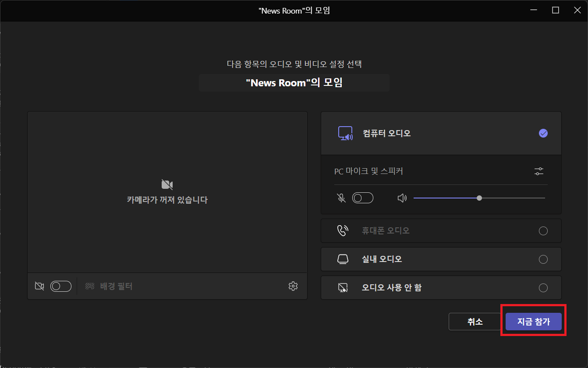Click the 다음 항목의 오디오 및 비디오 설정 선택 heading
Image resolution: width=588 pixels, height=368 pixels.
[294, 64]
